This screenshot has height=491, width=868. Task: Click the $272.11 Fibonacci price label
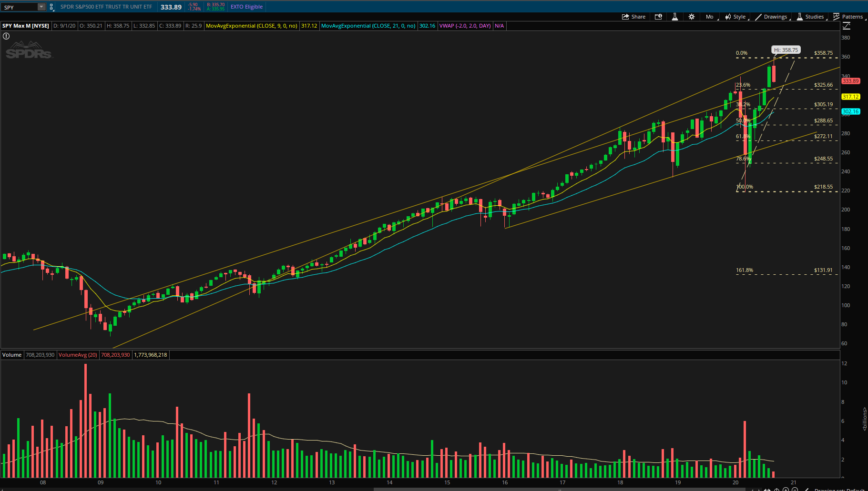(x=823, y=136)
